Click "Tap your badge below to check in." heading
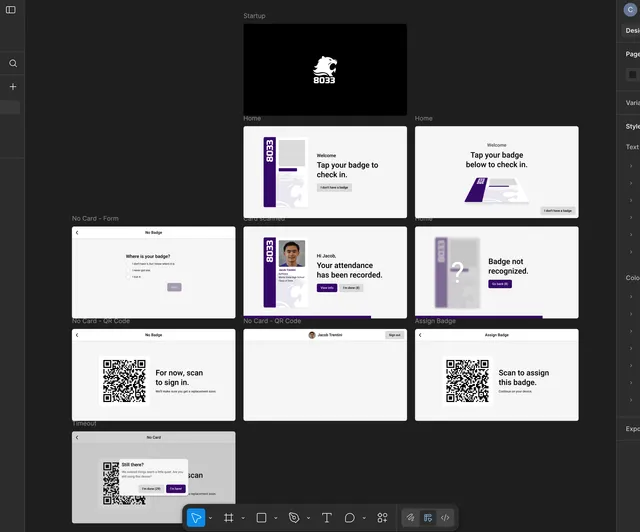Screen dimensions: 640x532 pyautogui.click(x=497, y=160)
